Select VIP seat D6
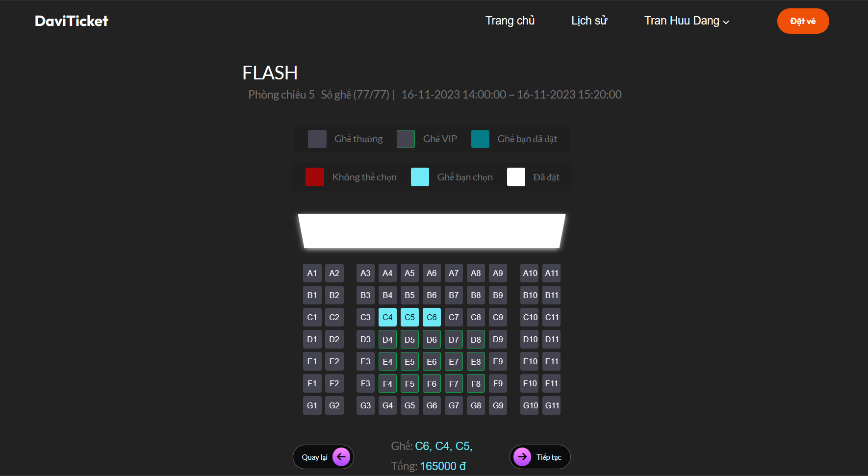Image resolution: width=868 pixels, height=476 pixels. coord(432,339)
